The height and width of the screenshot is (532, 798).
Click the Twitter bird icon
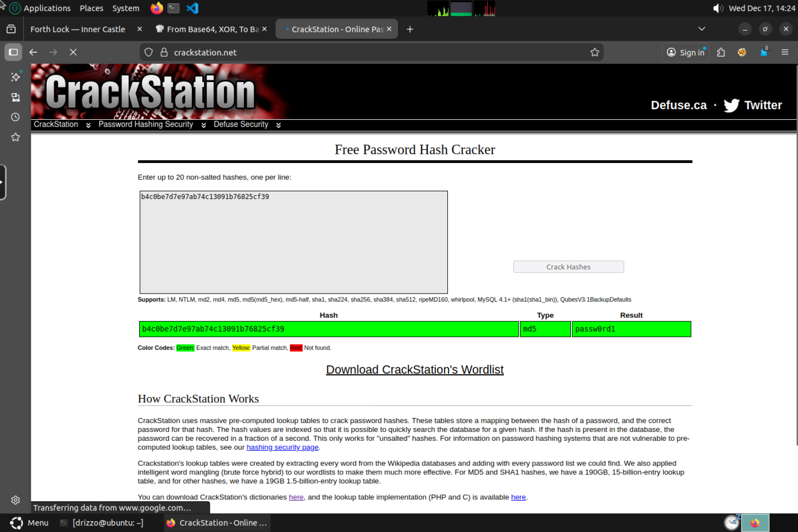(731, 105)
